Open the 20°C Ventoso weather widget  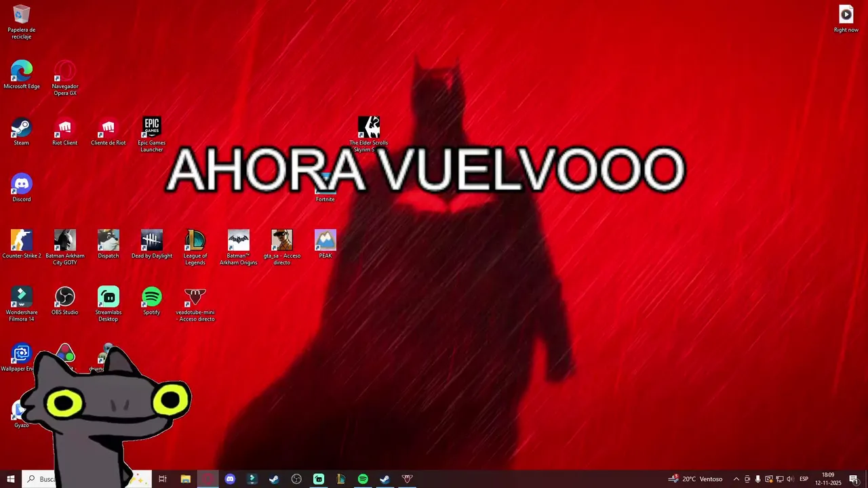pos(696,479)
